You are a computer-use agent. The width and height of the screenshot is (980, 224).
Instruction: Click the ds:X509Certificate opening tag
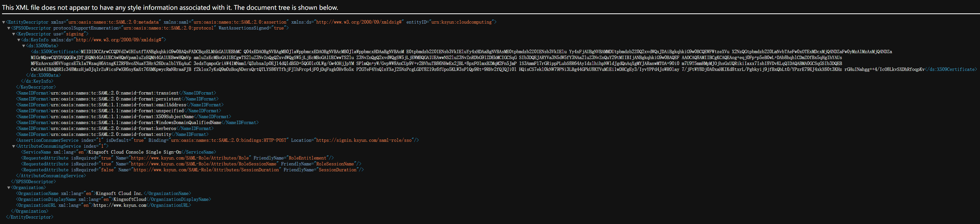coord(55,52)
